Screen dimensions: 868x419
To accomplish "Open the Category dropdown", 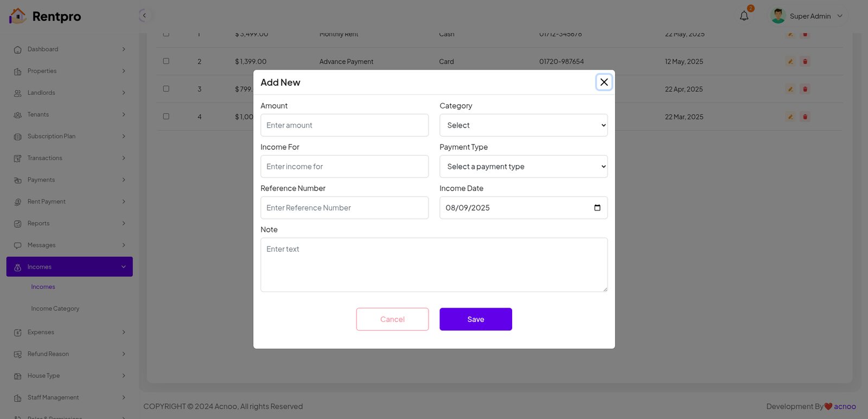I will 523,125.
